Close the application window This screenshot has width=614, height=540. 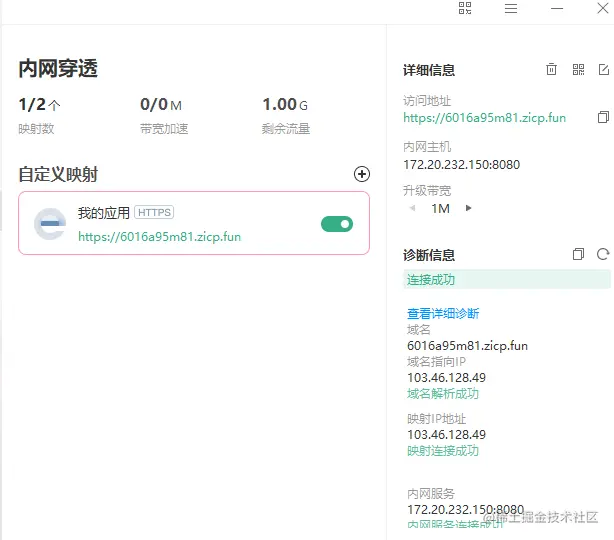pyautogui.click(x=603, y=8)
